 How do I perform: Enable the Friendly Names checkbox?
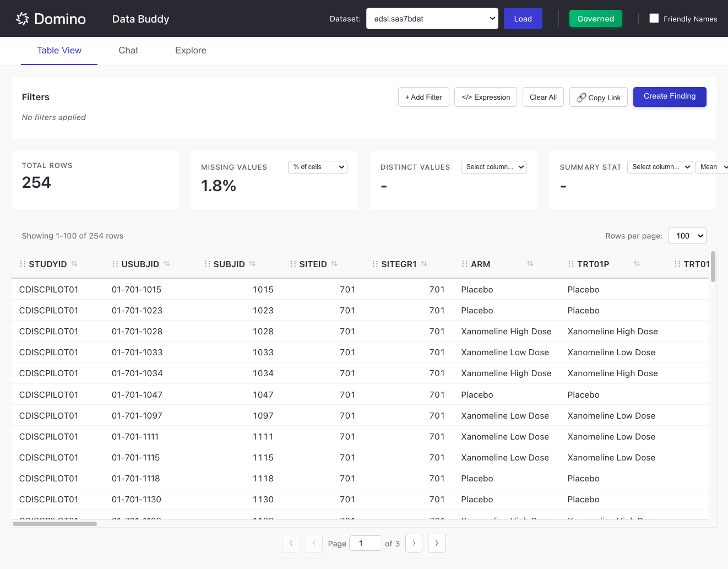pyautogui.click(x=654, y=18)
